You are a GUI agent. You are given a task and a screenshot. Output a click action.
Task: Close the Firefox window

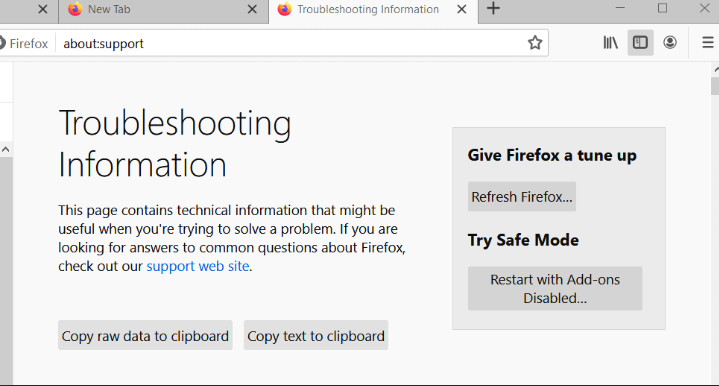click(704, 8)
